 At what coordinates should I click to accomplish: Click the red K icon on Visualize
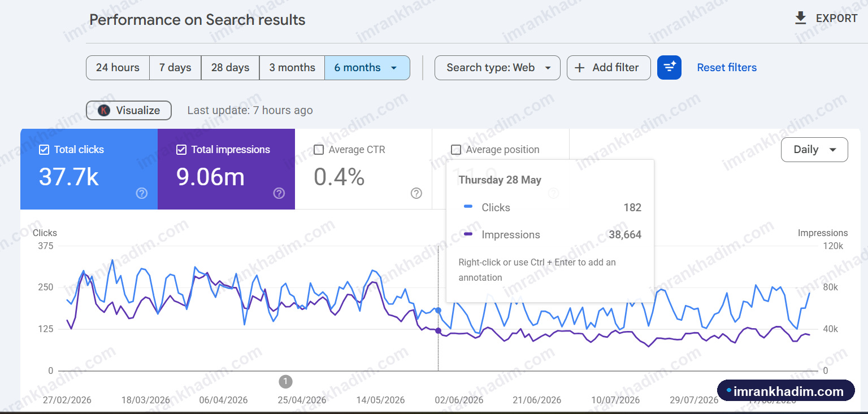pyautogui.click(x=104, y=111)
